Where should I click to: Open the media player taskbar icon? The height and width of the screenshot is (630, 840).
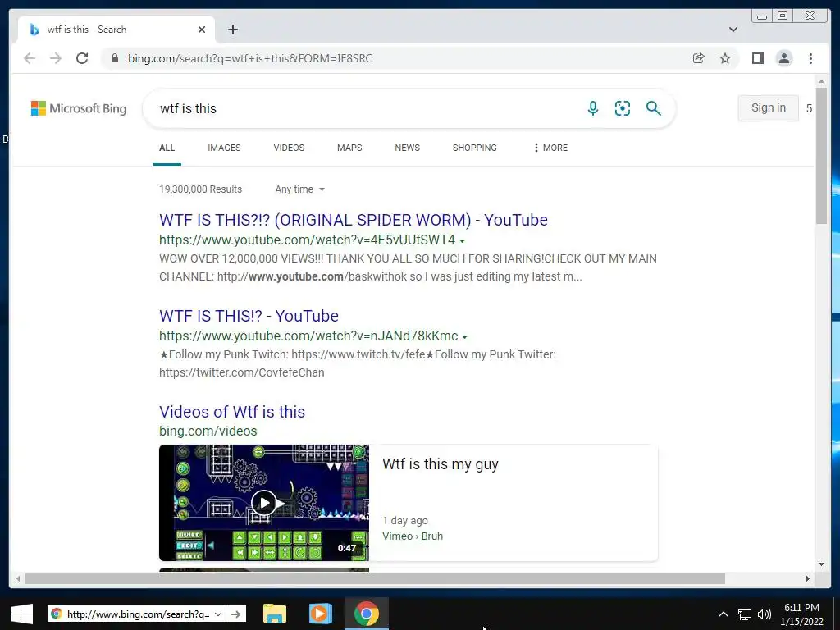(x=321, y=614)
